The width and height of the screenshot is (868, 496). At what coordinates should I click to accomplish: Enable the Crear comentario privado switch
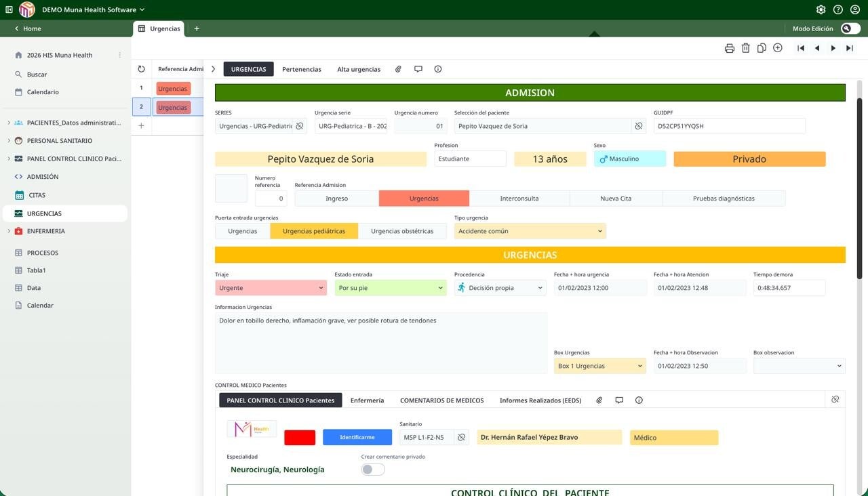tap(373, 470)
